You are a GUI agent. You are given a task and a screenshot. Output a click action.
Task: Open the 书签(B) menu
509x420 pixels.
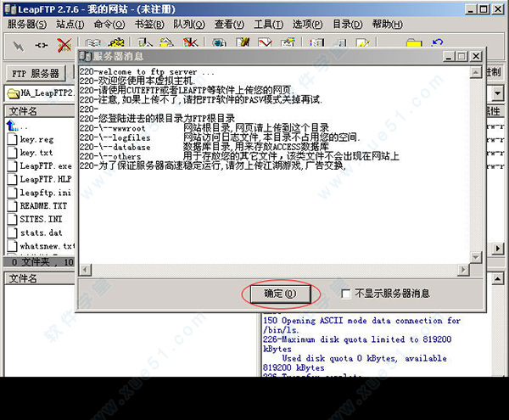tap(149, 25)
